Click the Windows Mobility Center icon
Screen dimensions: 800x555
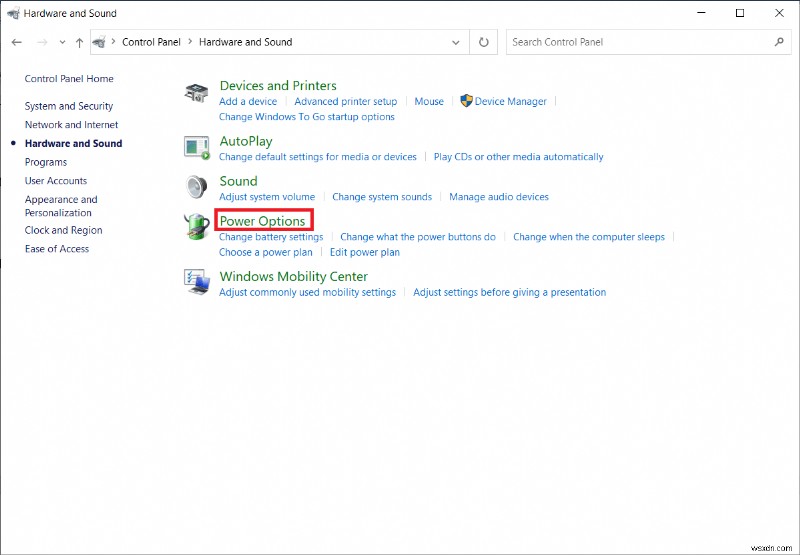[x=197, y=282]
